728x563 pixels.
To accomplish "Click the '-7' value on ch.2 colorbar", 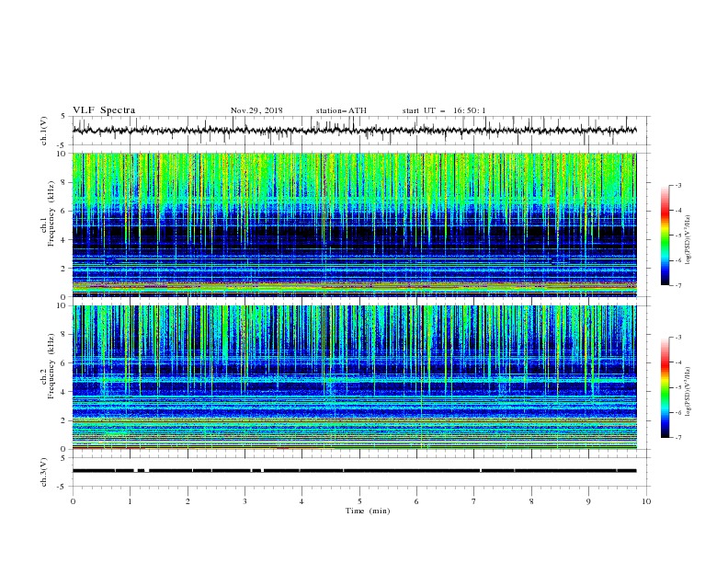I will 677,438.
